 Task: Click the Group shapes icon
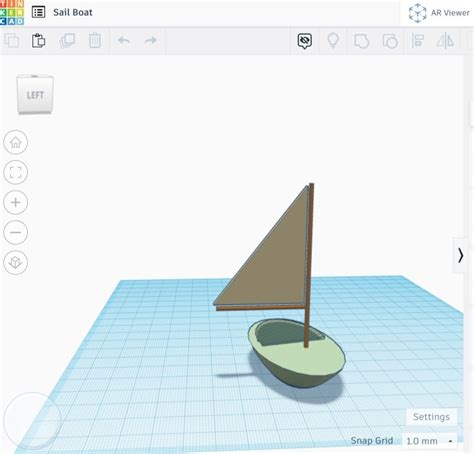coord(361,41)
